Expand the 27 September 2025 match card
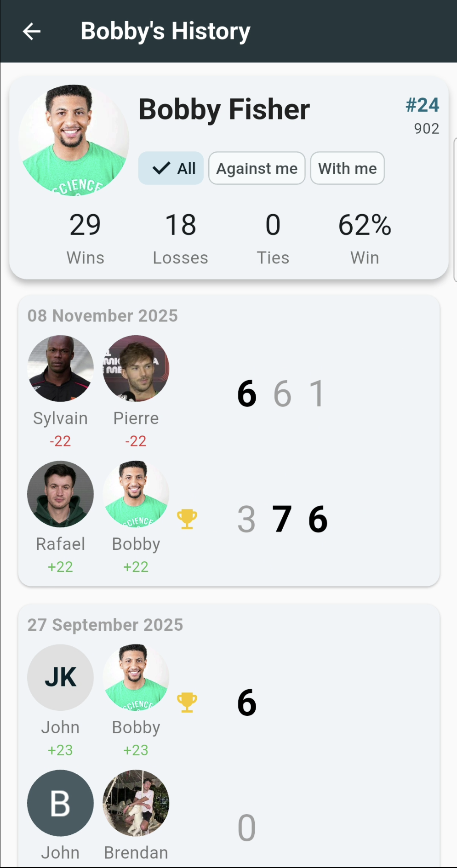Viewport: 457px width, 868px height. (228, 736)
